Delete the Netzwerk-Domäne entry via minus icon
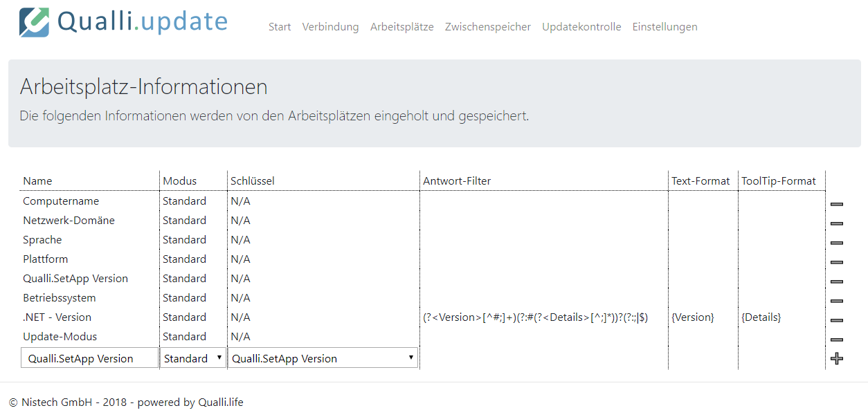The image size is (868, 417). (837, 223)
